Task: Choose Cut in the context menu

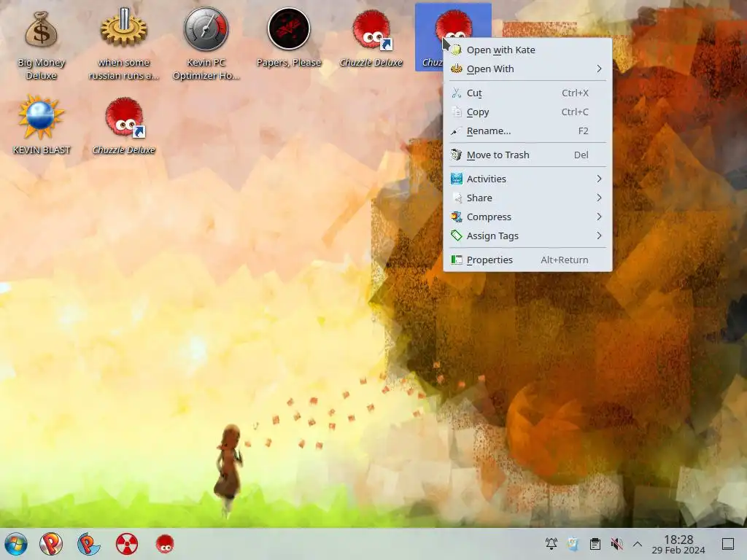Action: pyautogui.click(x=527, y=93)
